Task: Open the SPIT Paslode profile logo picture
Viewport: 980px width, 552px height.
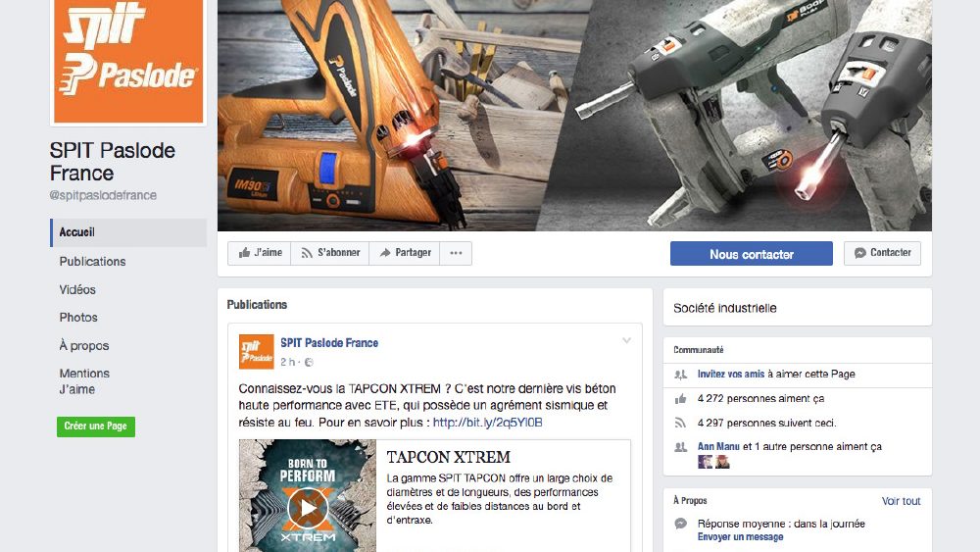Action: (x=128, y=61)
